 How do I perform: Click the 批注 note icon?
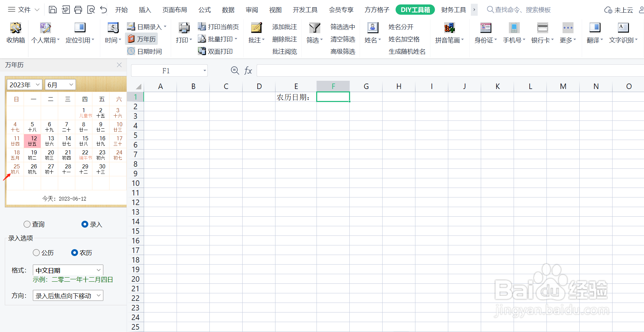pyautogui.click(x=256, y=28)
